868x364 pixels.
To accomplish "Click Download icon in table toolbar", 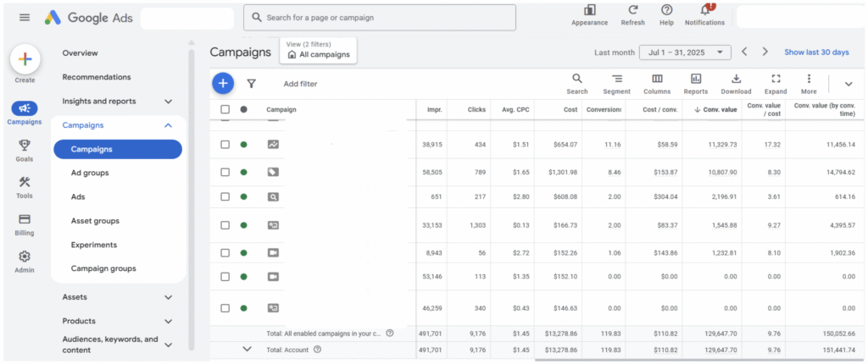I will pyautogui.click(x=736, y=79).
